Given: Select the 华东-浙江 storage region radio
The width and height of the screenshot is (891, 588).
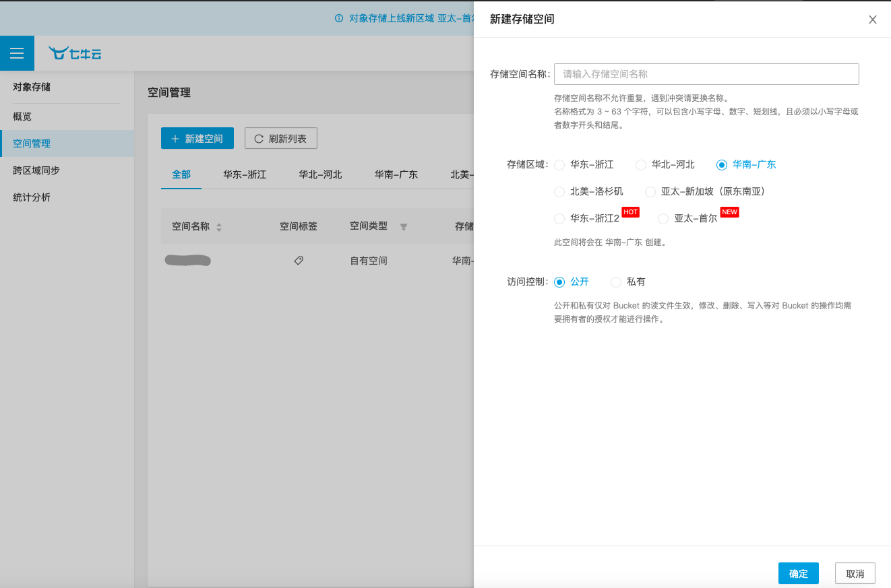Looking at the screenshot, I should pos(559,164).
